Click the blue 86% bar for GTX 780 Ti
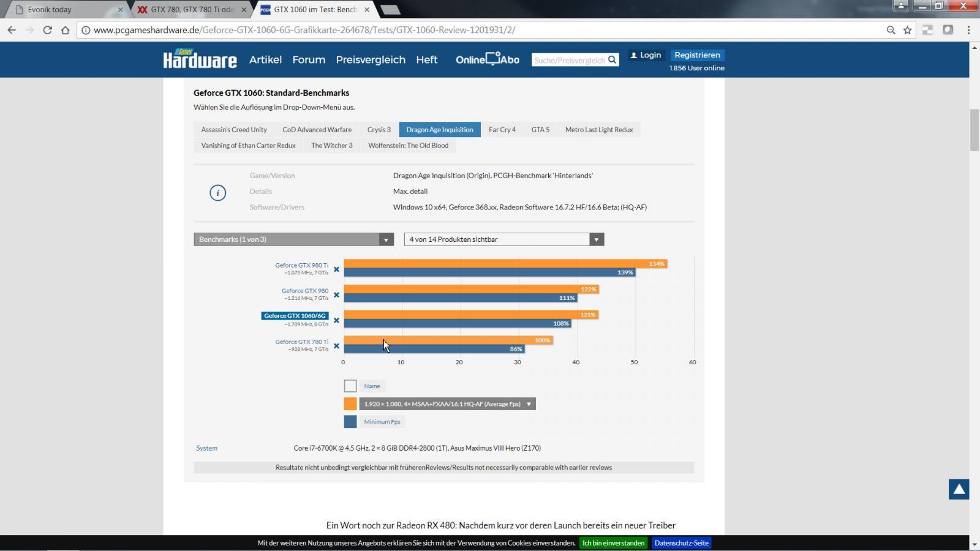This screenshot has height=551, width=980. pyautogui.click(x=434, y=349)
